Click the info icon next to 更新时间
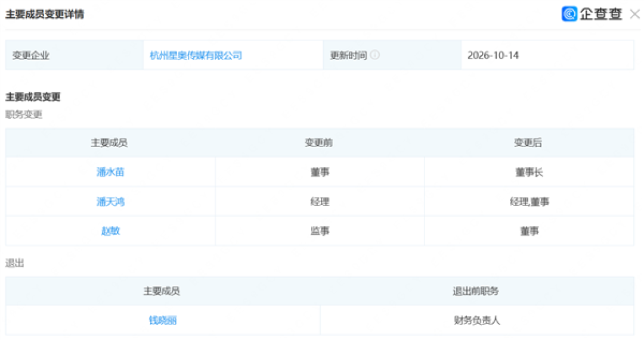Screen dimensions: 644x340 click(x=375, y=55)
